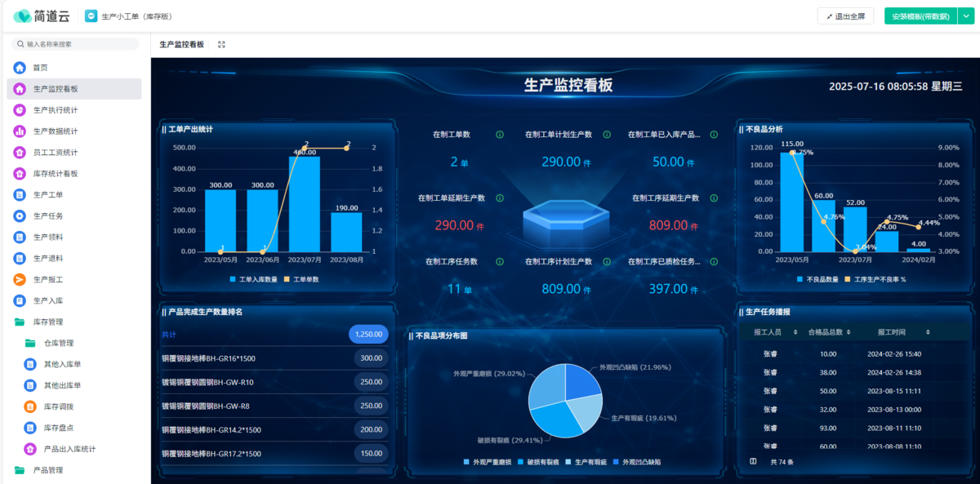Image resolution: width=980 pixels, height=484 pixels.
Task: Click the 生产小工单 app icon in header
Action: pyautogui.click(x=91, y=16)
